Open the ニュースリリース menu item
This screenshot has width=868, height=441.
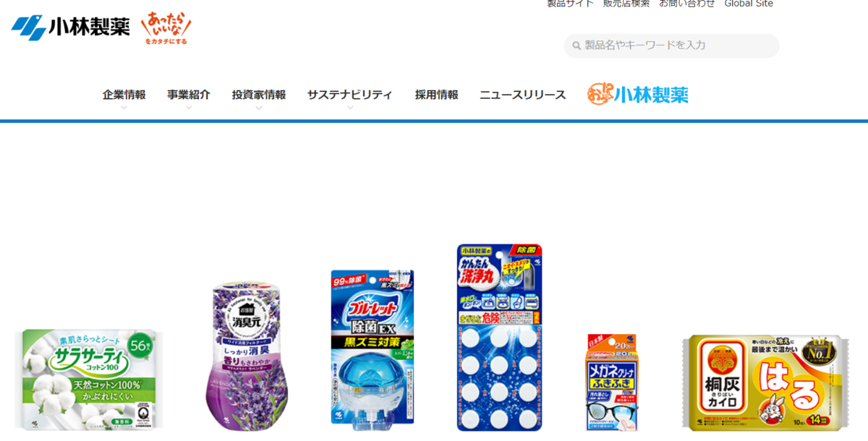click(x=523, y=95)
